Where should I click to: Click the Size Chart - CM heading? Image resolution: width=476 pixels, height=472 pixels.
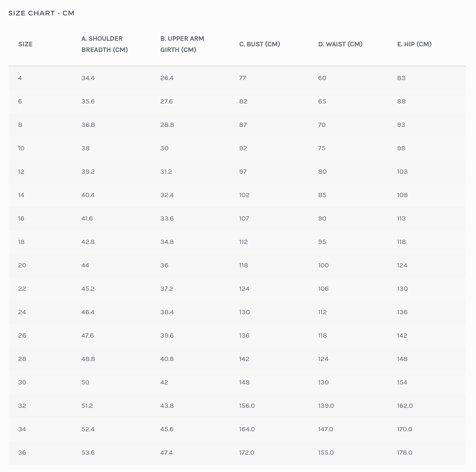click(x=41, y=13)
